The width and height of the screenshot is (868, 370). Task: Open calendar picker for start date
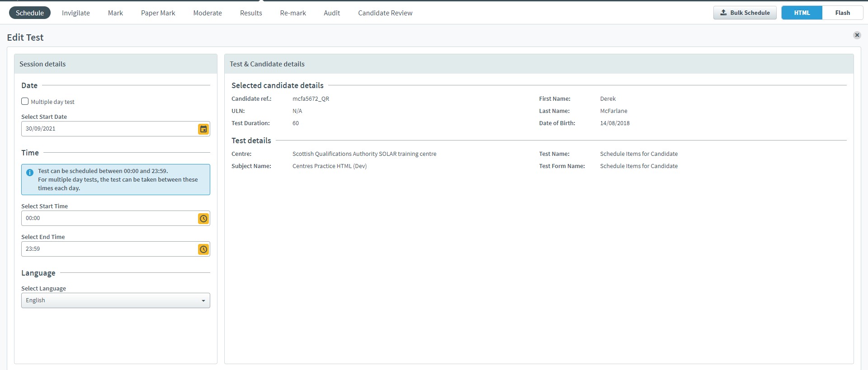203,129
